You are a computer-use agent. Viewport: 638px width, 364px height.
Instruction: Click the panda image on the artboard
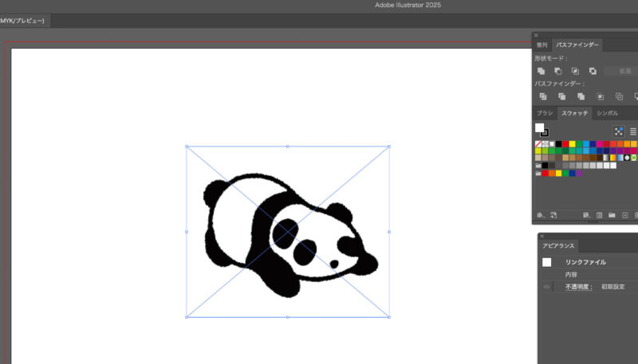point(287,231)
